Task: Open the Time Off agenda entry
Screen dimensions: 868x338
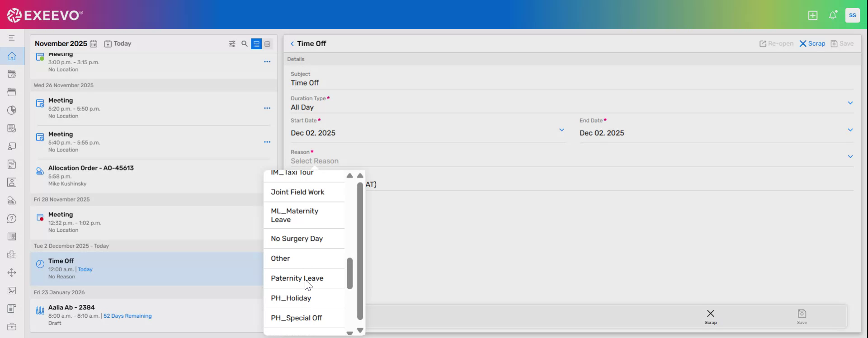Action: coord(147,269)
